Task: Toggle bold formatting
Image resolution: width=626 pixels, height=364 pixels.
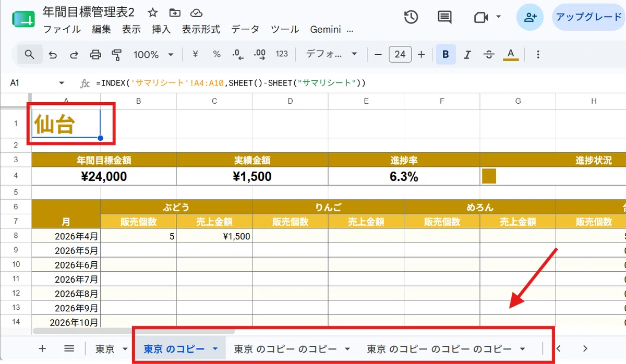Action: [446, 54]
